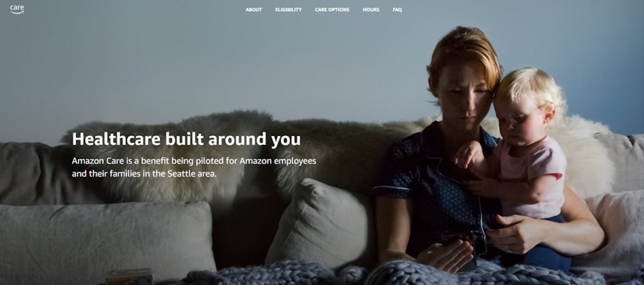Open the About section
This screenshot has width=644, height=285.
(254, 10)
